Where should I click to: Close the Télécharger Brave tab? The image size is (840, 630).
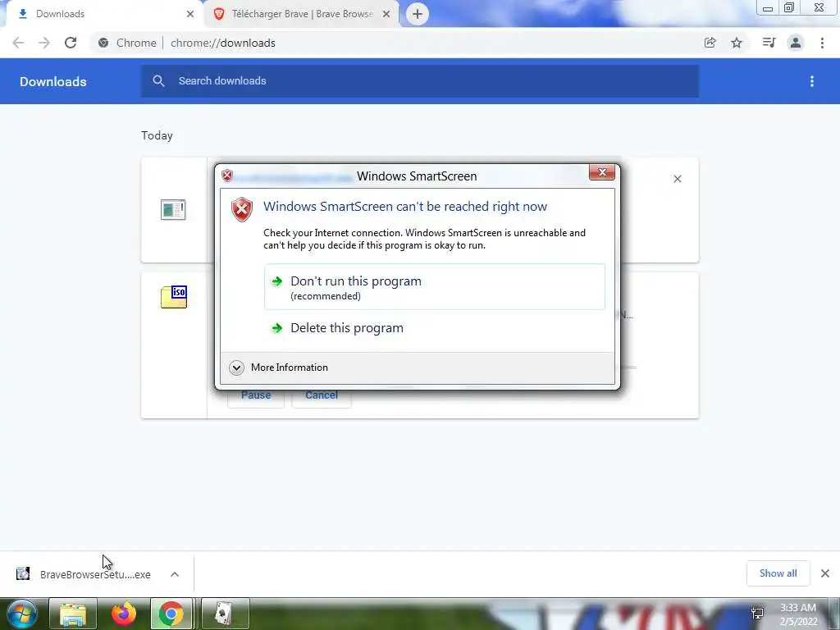(x=386, y=14)
